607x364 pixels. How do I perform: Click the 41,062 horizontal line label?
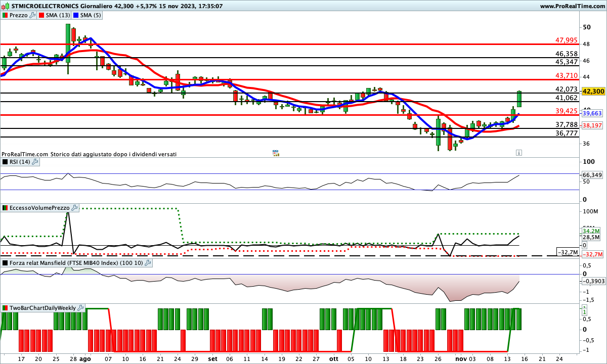click(566, 98)
